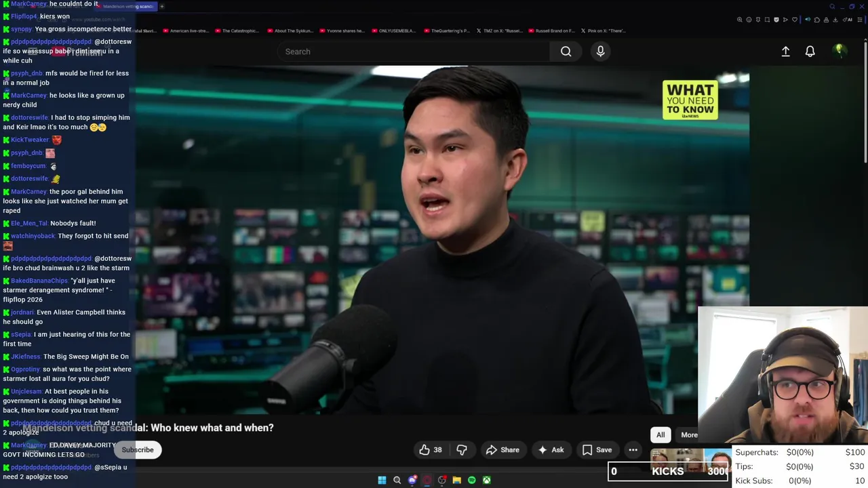
Task: Activate voice search microphone icon
Action: [600, 52]
